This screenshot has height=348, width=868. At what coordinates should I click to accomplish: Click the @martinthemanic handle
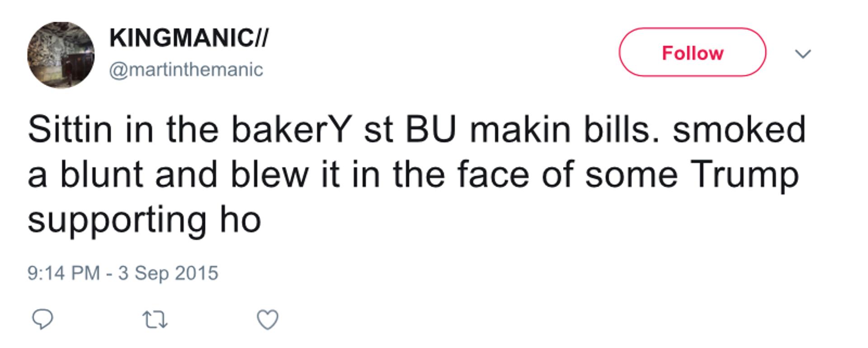186,70
